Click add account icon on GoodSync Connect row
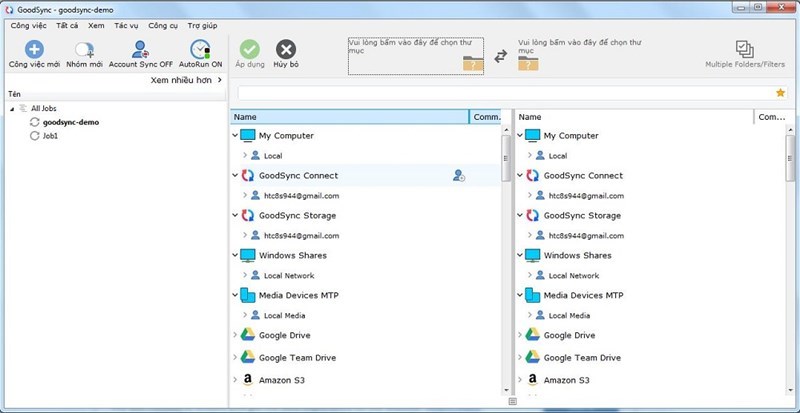The width and height of the screenshot is (800, 413). [459, 176]
